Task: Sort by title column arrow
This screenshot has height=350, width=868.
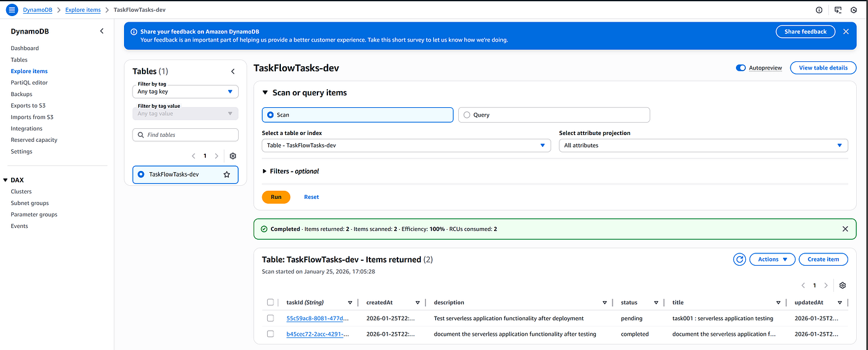Action: pos(778,302)
